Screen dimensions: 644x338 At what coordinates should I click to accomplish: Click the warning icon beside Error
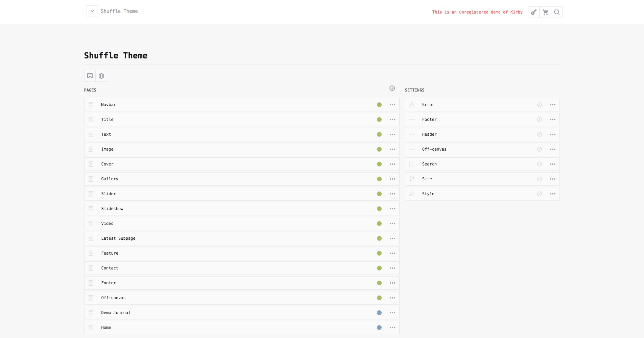tap(412, 105)
